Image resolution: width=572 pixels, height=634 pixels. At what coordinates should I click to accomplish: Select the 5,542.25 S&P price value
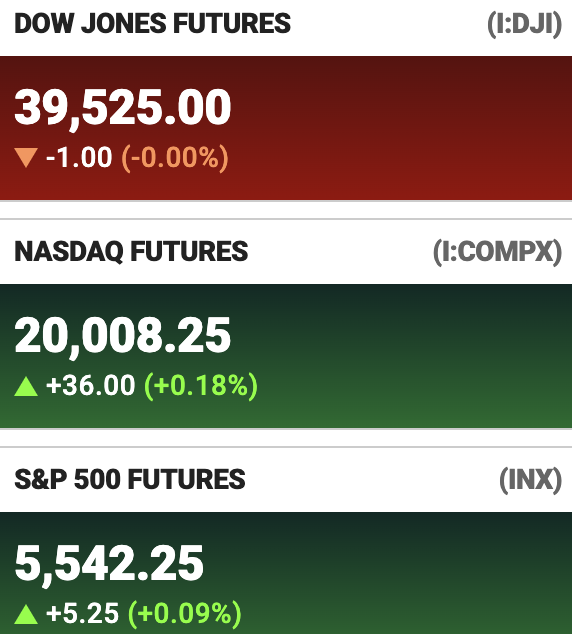109,564
